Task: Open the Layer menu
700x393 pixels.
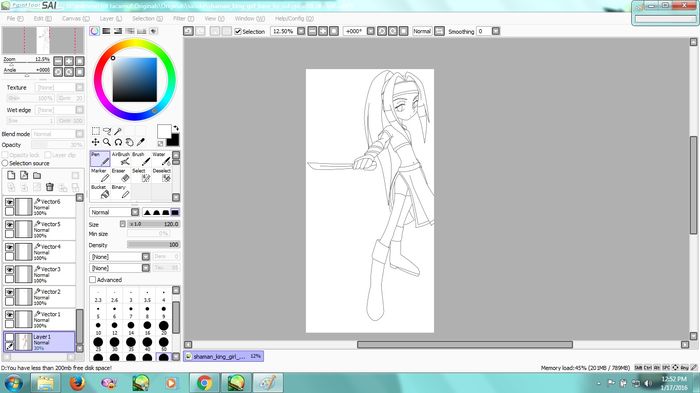Action: [x=111, y=18]
